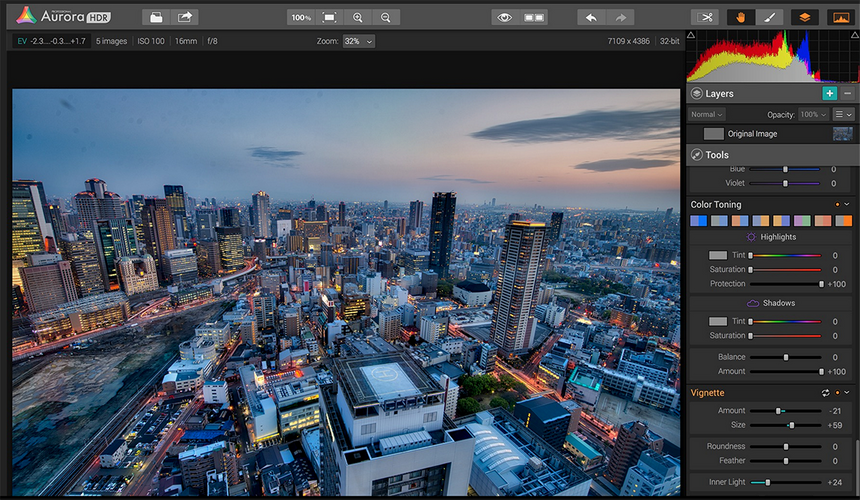The image size is (860, 500).
Task: Adjust the Vignette Amount slider
Action: (785, 411)
